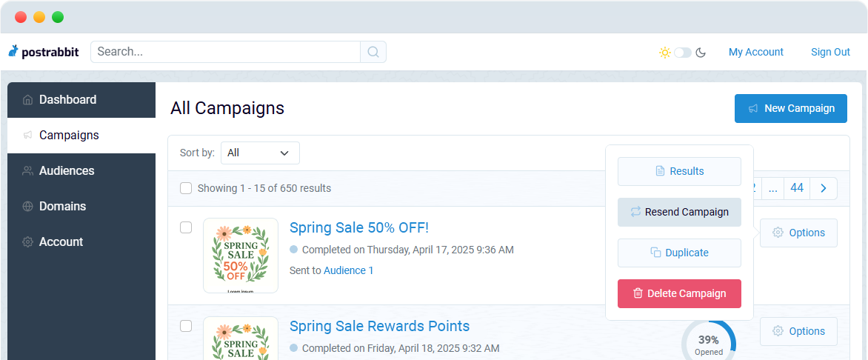Expand the Sort by All dropdown
The height and width of the screenshot is (360, 868).
[x=260, y=153]
